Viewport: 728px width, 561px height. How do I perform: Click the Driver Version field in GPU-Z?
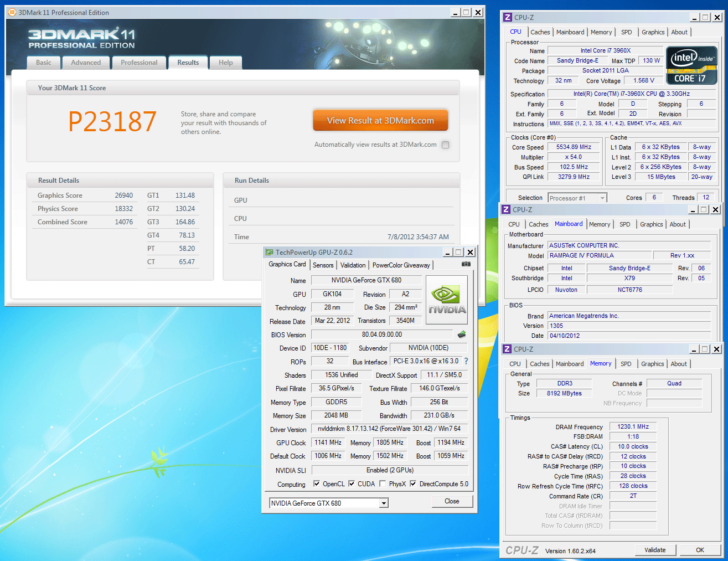pos(389,429)
